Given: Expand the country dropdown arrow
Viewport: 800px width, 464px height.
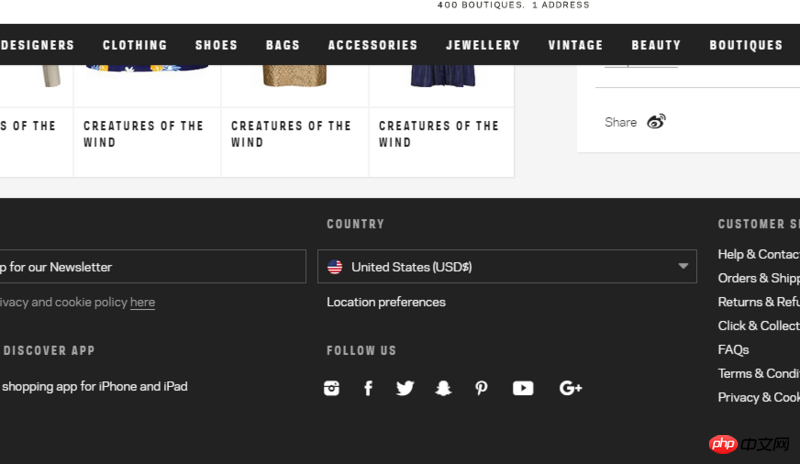Looking at the screenshot, I should pos(684,267).
